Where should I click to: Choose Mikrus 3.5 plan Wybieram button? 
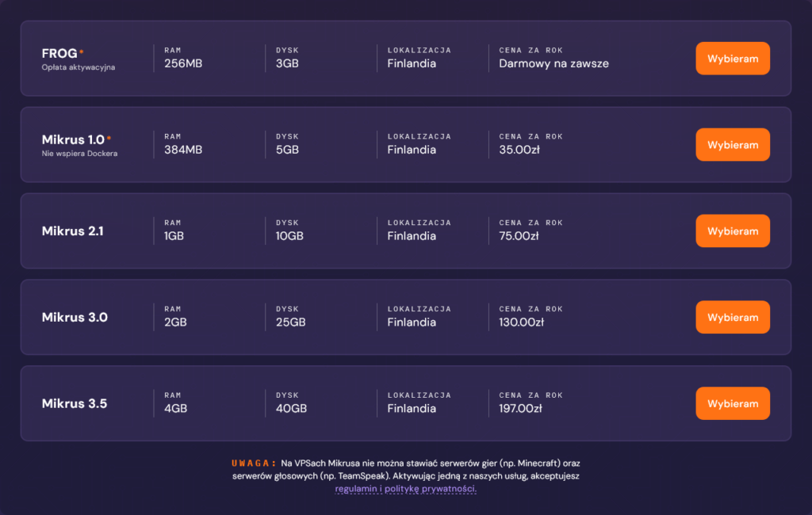(732, 403)
